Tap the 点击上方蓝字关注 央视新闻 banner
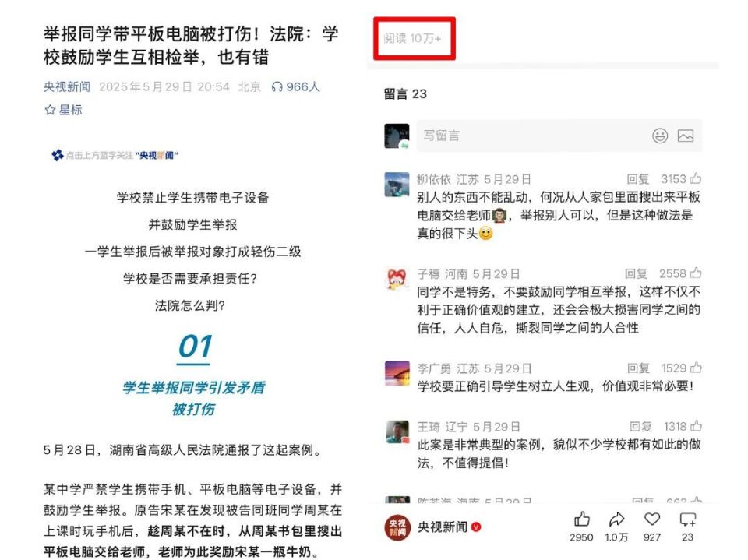The width and height of the screenshot is (748, 560). 115,155
